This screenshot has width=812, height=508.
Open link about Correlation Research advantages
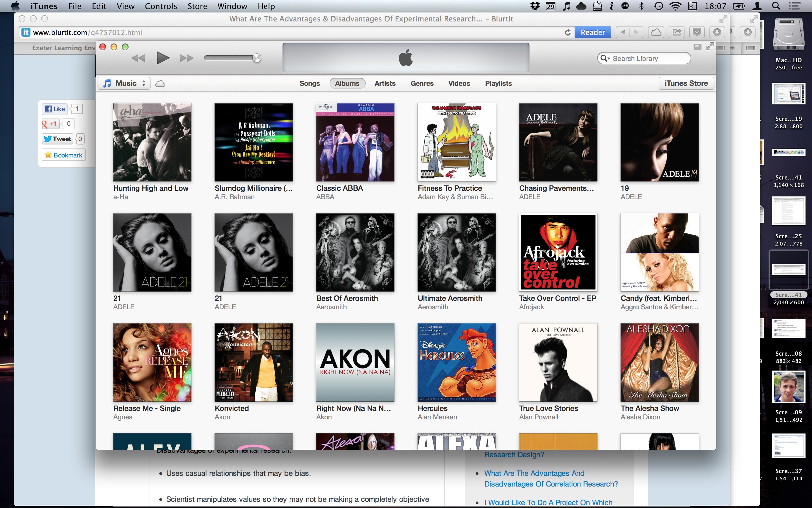point(551,478)
